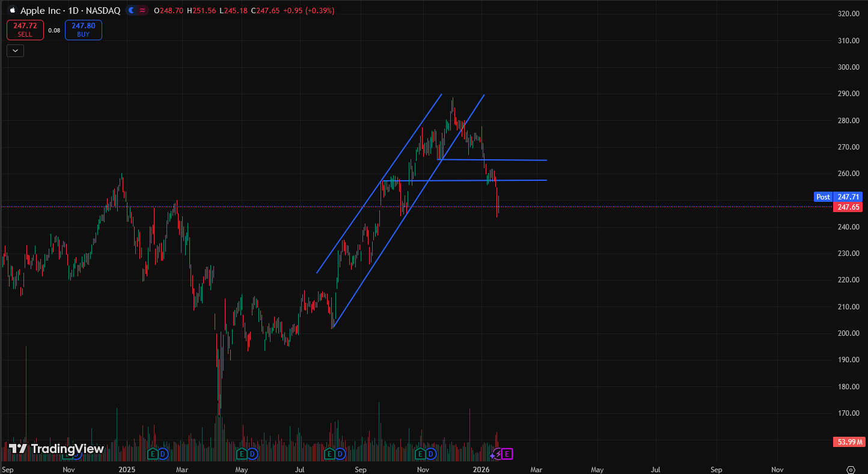Click the 247.71 post-market price tag

849,197
